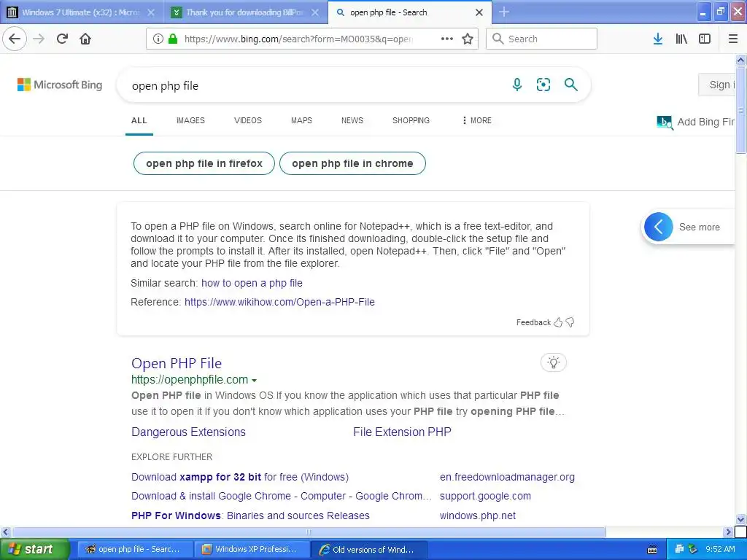
Task: Click the Firefox address bar URL
Action: pyautogui.click(x=298, y=39)
